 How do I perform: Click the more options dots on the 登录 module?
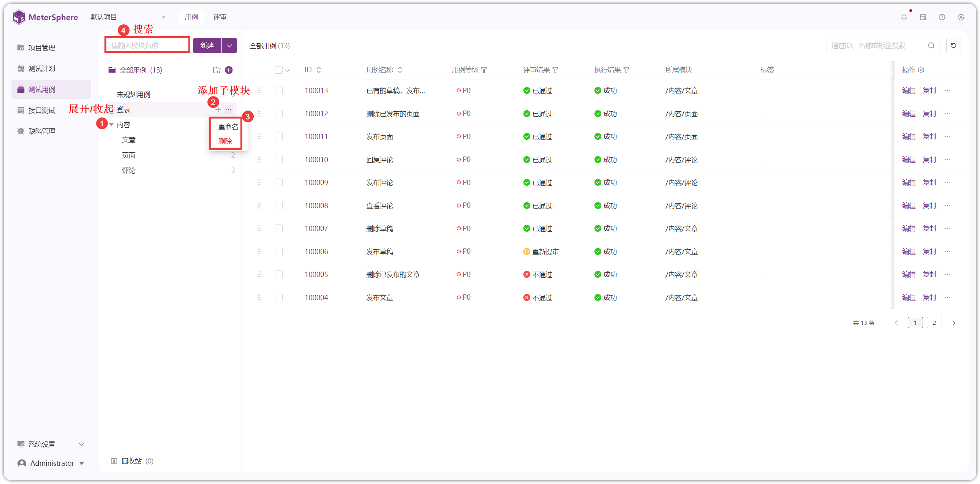[228, 109]
